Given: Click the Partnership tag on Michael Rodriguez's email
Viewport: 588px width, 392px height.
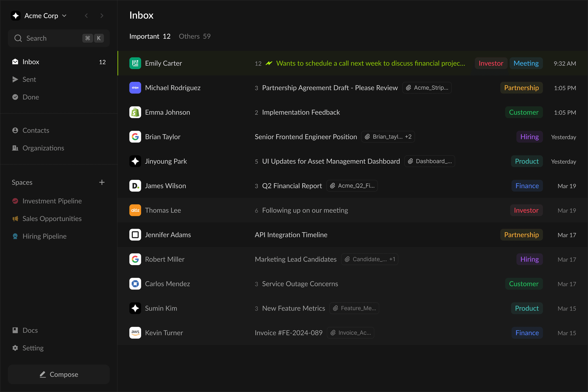Looking at the screenshot, I should click(522, 88).
